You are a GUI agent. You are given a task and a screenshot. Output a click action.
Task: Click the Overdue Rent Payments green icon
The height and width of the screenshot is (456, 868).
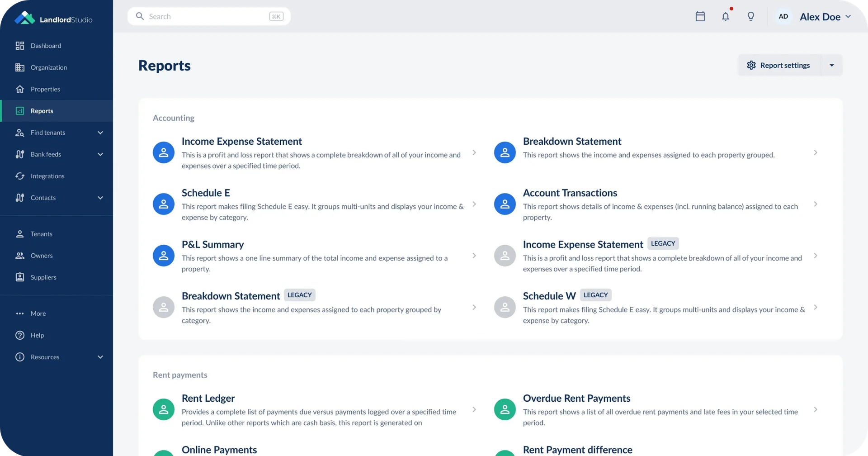505,409
